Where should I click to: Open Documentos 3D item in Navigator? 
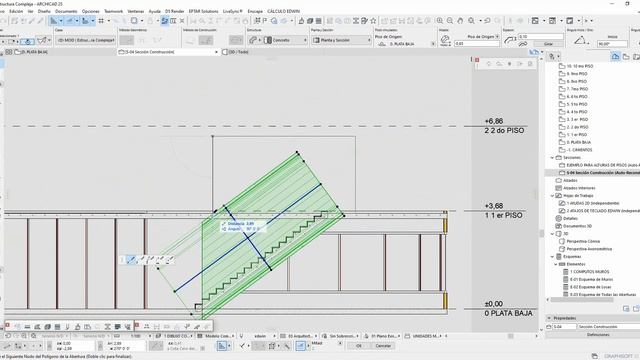(x=577, y=226)
